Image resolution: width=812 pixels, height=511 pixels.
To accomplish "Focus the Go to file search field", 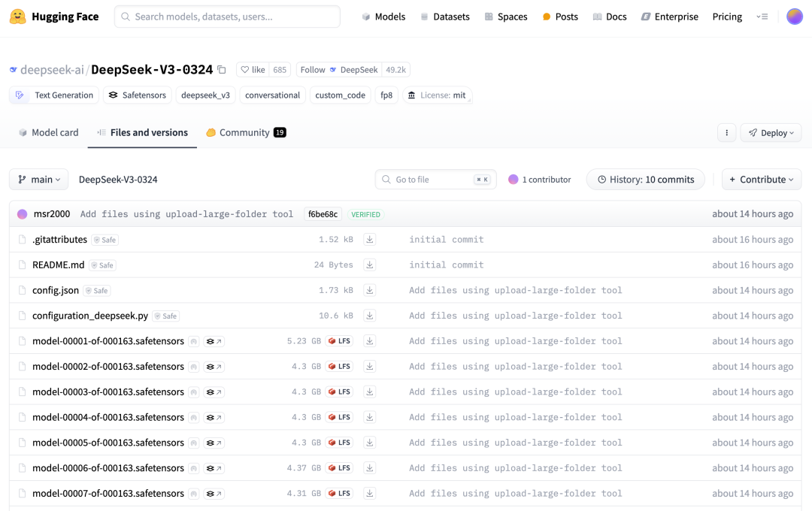I will tap(435, 179).
